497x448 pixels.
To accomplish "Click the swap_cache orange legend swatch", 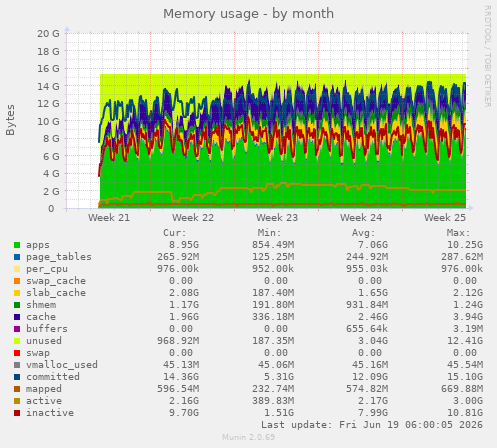I will pyautogui.click(x=17, y=281).
